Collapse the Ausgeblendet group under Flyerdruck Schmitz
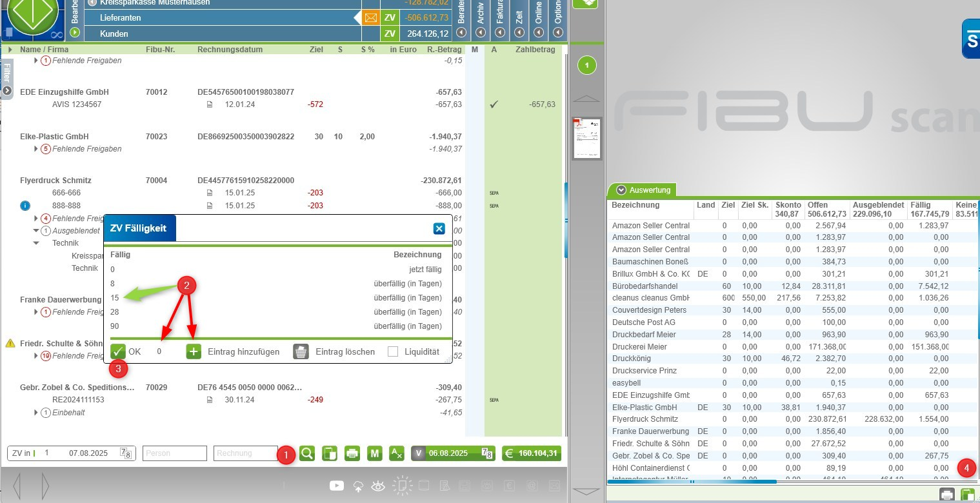 click(36, 231)
